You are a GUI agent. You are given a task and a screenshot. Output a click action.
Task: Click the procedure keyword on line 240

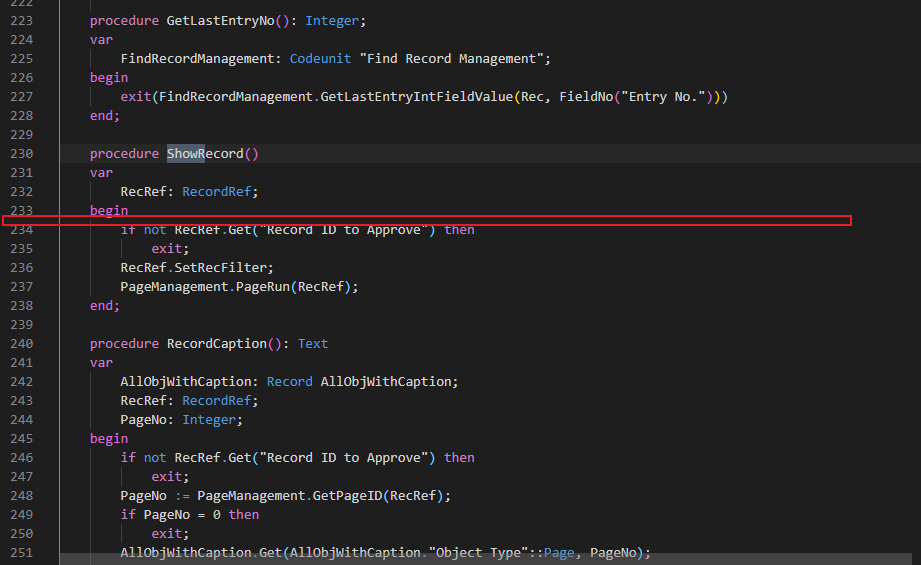(x=124, y=344)
